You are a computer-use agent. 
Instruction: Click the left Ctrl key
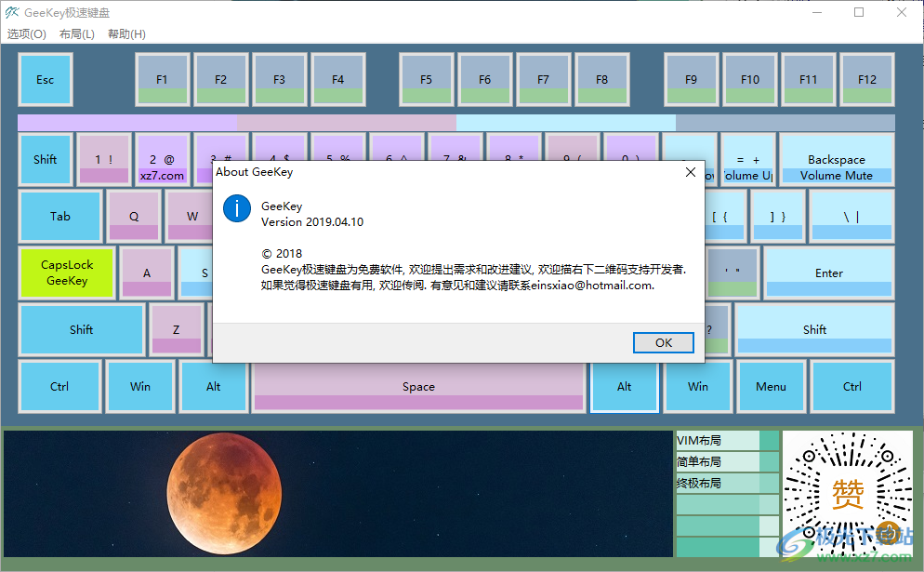tap(59, 386)
